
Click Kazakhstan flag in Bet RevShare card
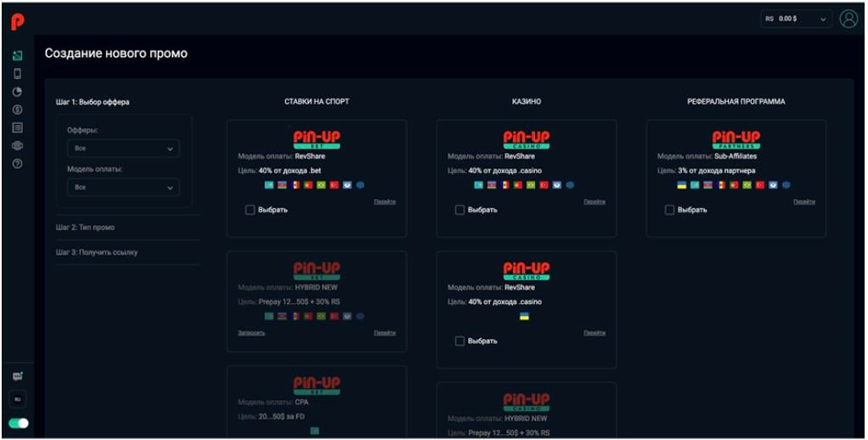(x=269, y=185)
